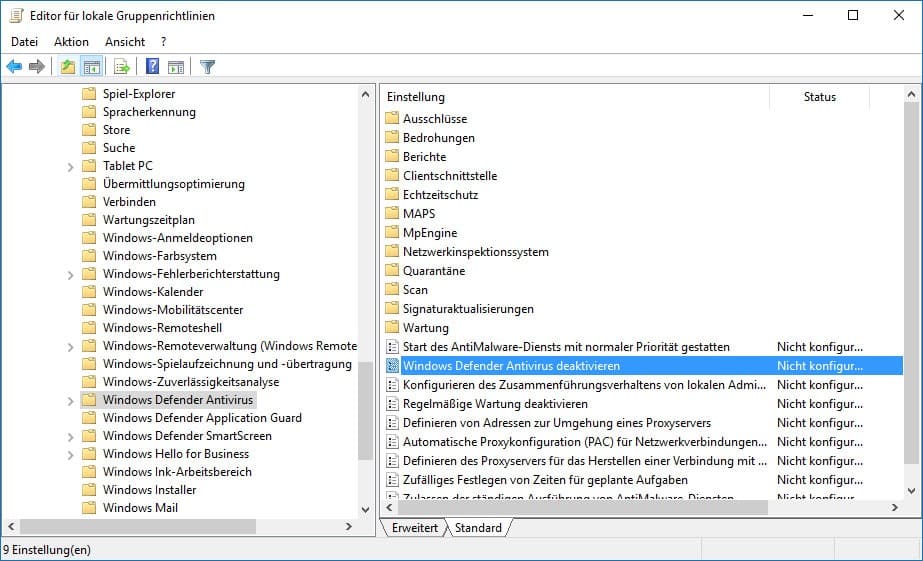This screenshot has width=923, height=561.
Task: Open the Wartung folder
Action: coord(426,327)
